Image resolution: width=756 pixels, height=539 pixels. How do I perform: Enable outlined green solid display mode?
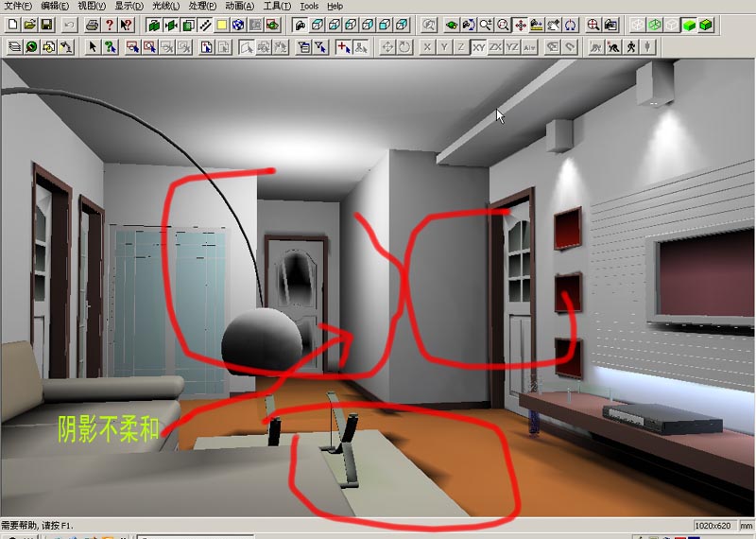point(706,25)
